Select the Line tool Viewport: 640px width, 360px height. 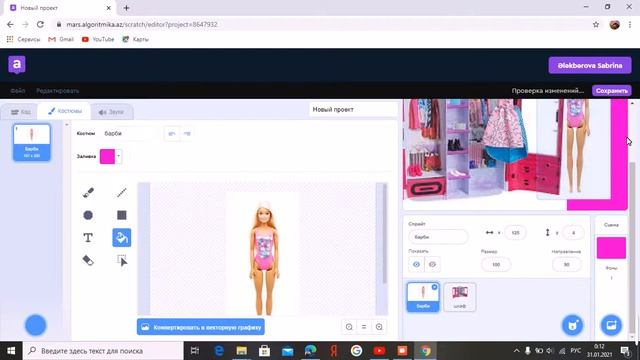122,192
